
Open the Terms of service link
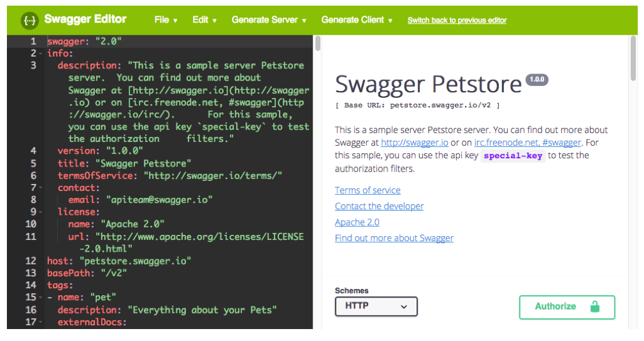[x=368, y=190]
